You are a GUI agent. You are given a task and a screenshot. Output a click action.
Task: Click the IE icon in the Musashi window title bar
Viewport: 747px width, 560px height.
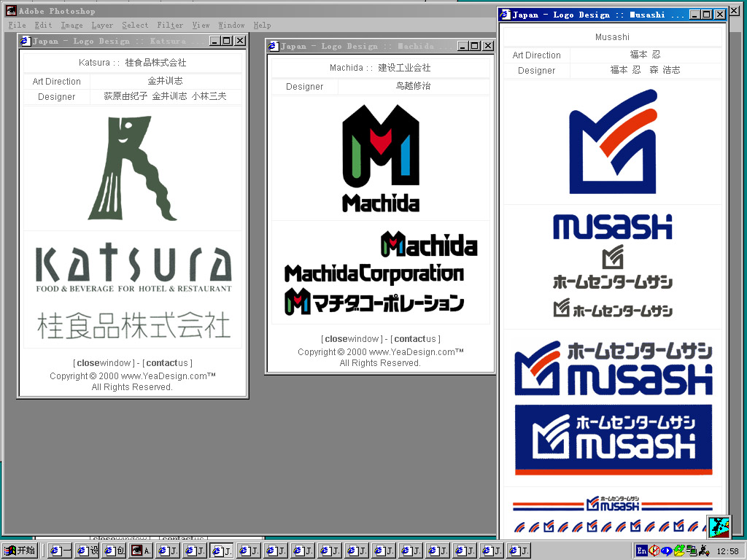coord(505,15)
